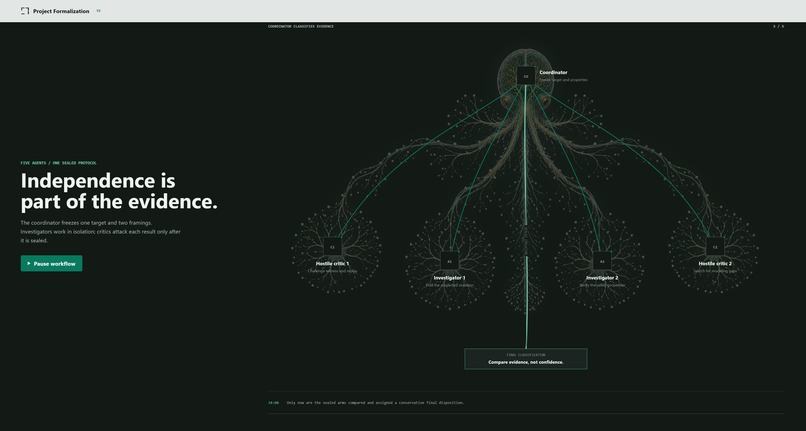Click the Investigator 2 label
This screenshot has width=806, height=431.
(602, 278)
